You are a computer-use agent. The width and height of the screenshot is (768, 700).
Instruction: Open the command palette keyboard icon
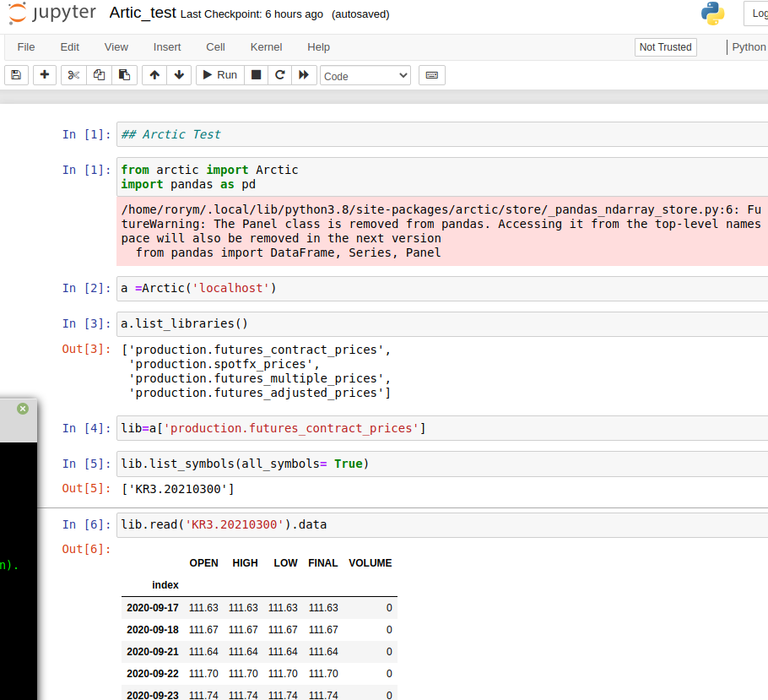(432, 75)
